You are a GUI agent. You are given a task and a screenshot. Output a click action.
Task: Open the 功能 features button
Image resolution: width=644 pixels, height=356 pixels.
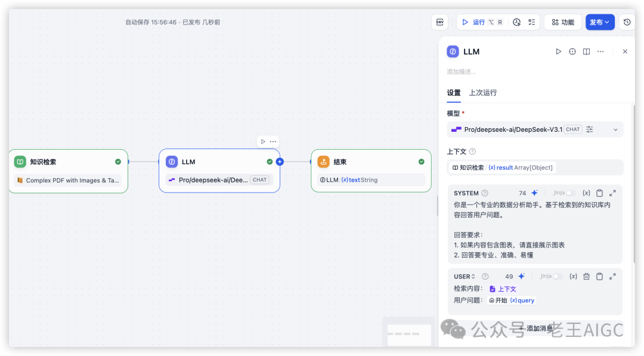pyautogui.click(x=563, y=22)
